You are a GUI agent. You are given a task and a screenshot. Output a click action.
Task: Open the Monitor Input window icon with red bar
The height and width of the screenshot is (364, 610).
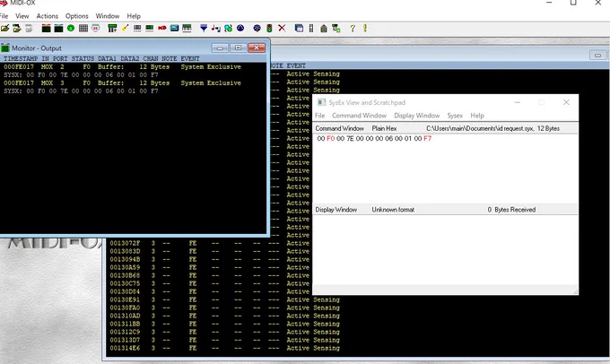[x=47, y=28]
